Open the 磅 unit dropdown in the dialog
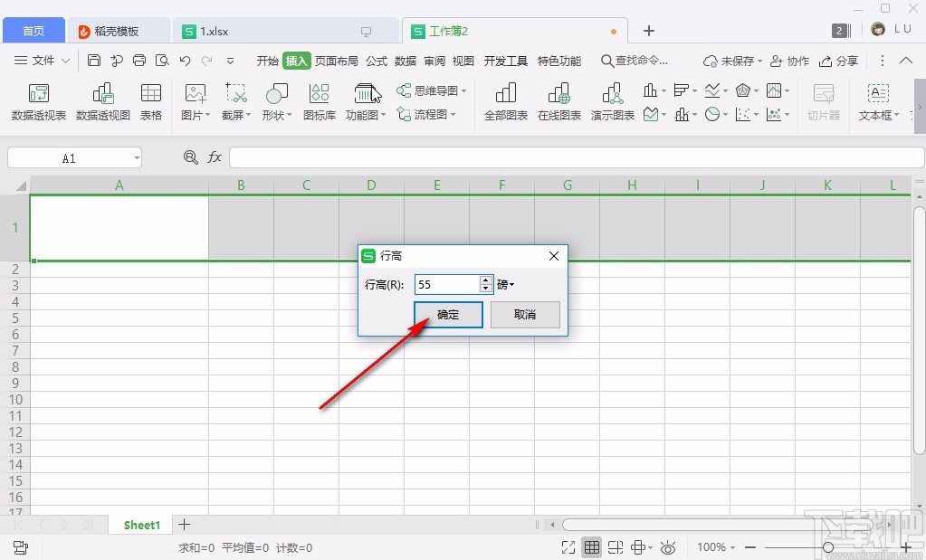 505,284
